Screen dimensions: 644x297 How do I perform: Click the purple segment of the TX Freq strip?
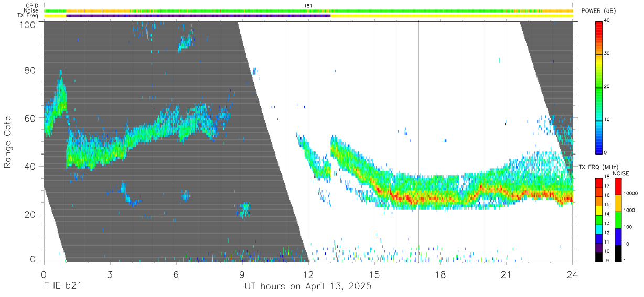(198, 16)
